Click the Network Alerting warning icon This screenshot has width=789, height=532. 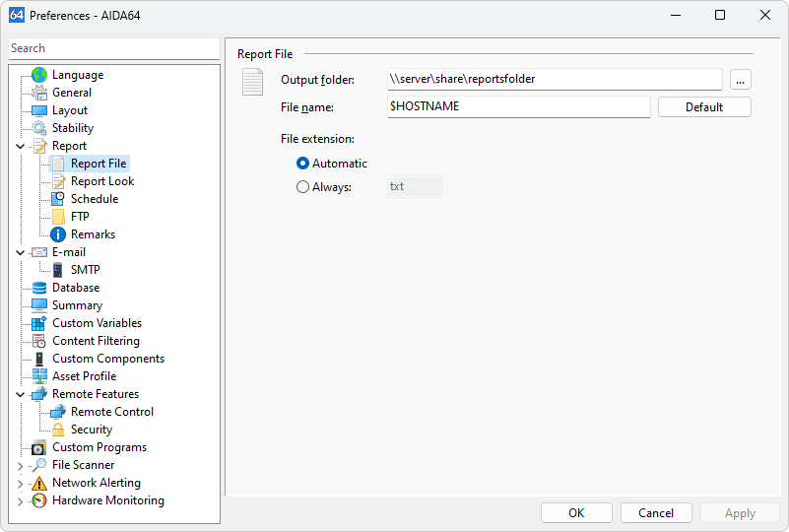39,483
